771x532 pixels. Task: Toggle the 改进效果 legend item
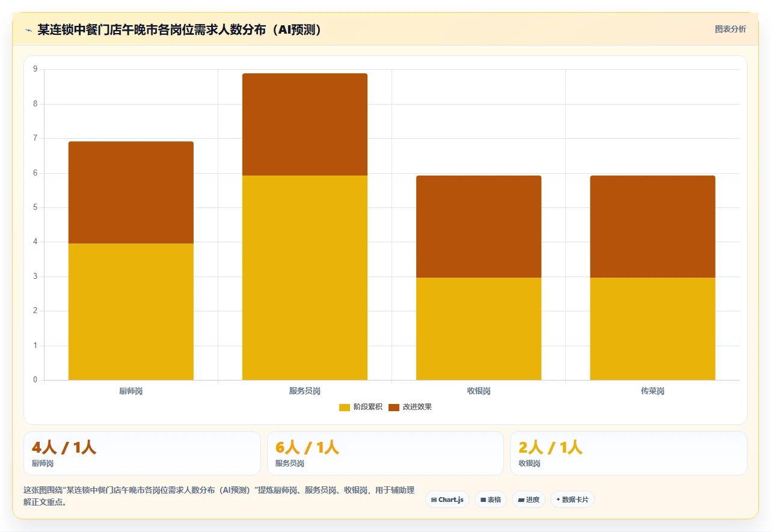(x=410, y=407)
